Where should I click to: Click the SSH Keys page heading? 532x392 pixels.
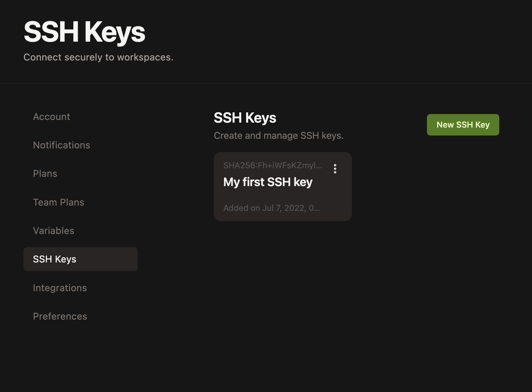(245, 118)
